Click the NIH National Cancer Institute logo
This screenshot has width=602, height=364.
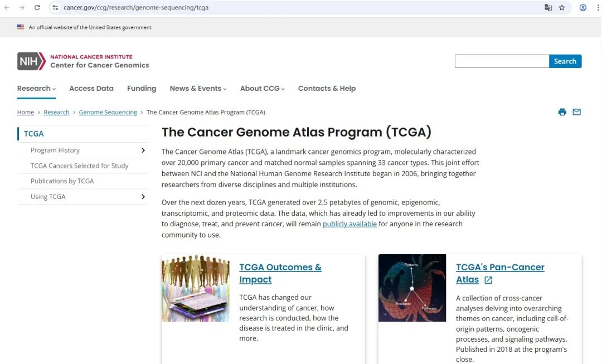82,61
